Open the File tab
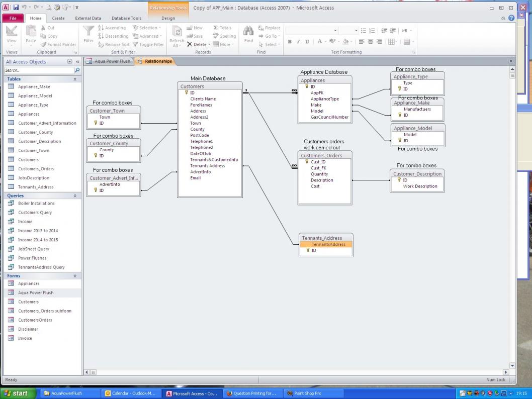The height and width of the screenshot is (399, 532). click(x=13, y=18)
